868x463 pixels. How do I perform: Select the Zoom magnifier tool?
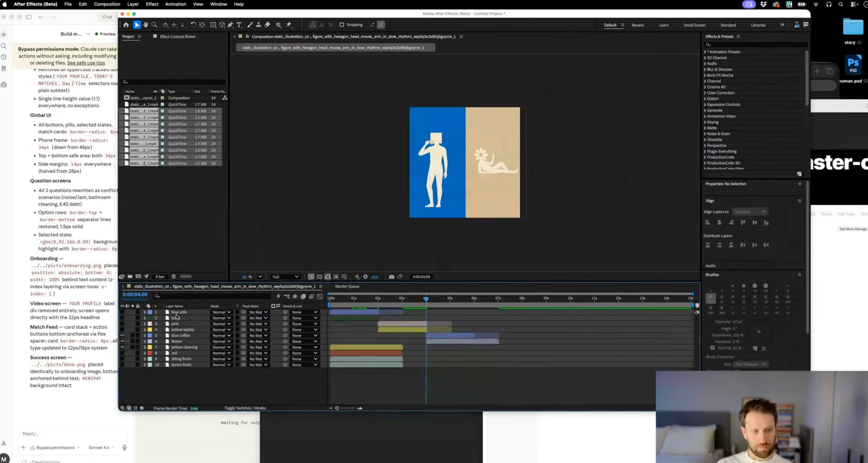[154, 25]
